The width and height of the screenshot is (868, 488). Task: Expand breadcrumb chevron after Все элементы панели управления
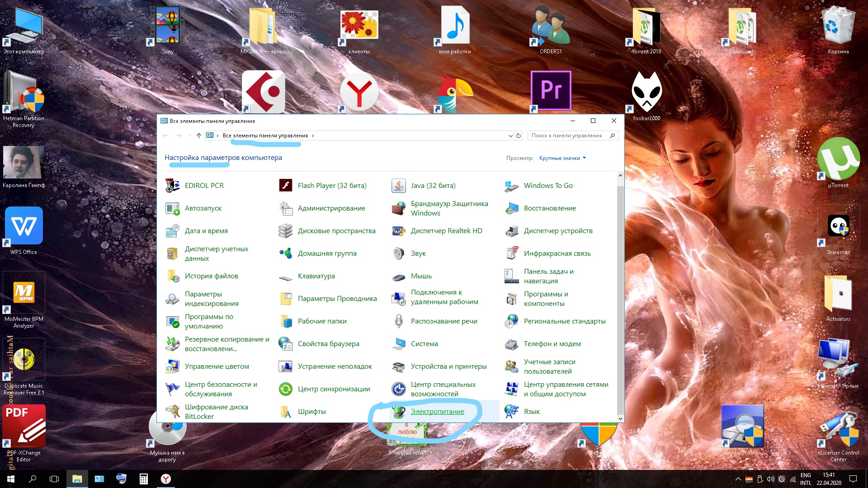313,136
